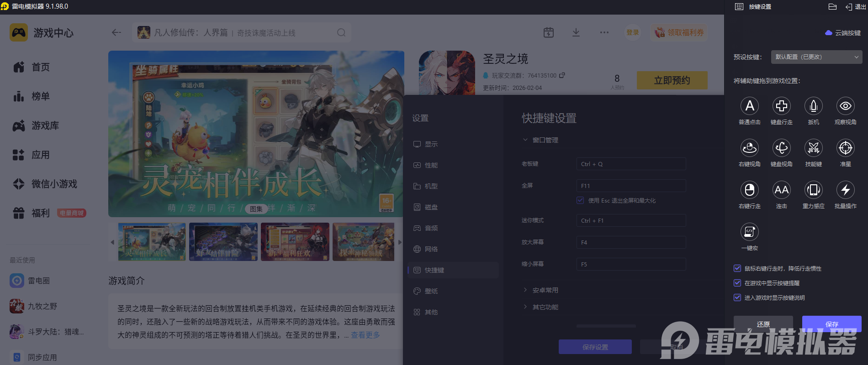The width and height of the screenshot is (868, 365).
Task: Open 磁盘 settings tab
Action: 453,207
